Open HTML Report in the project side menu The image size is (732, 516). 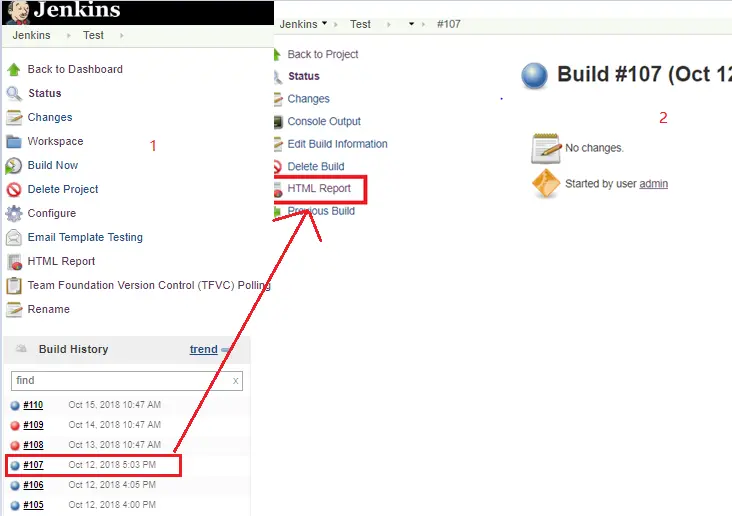(x=61, y=261)
